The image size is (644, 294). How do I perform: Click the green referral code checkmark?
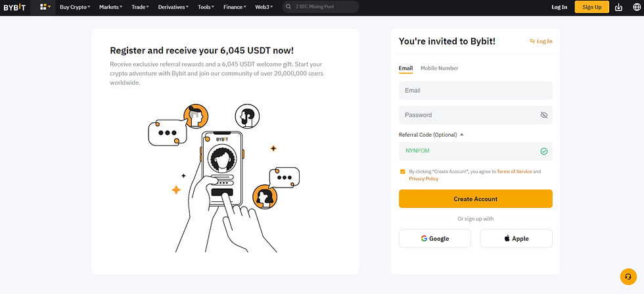coord(544,151)
